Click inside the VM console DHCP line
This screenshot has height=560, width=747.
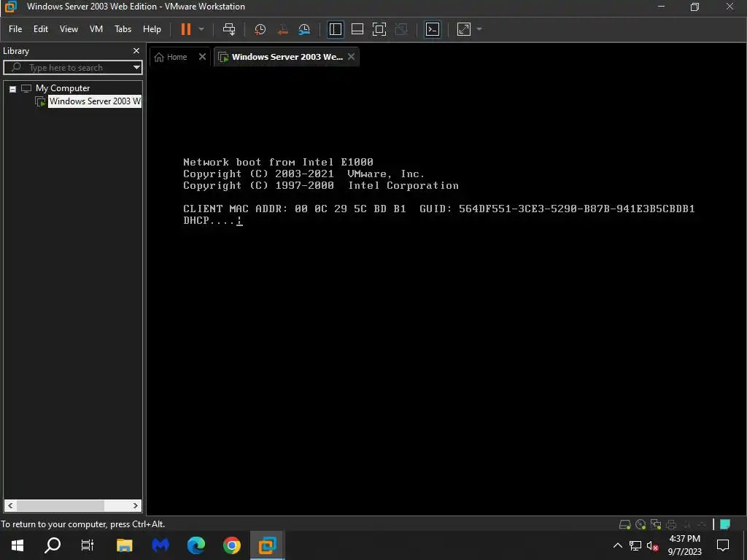(x=213, y=220)
